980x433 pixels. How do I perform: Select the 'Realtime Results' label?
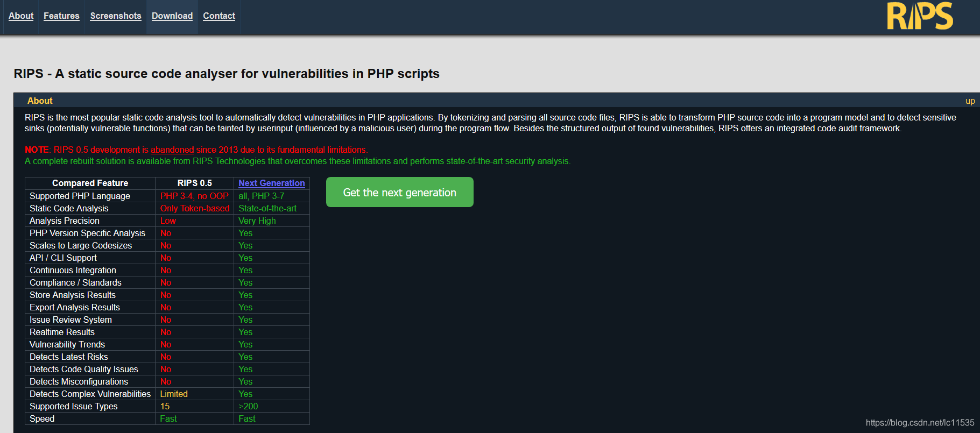click(x=62, y=332)
